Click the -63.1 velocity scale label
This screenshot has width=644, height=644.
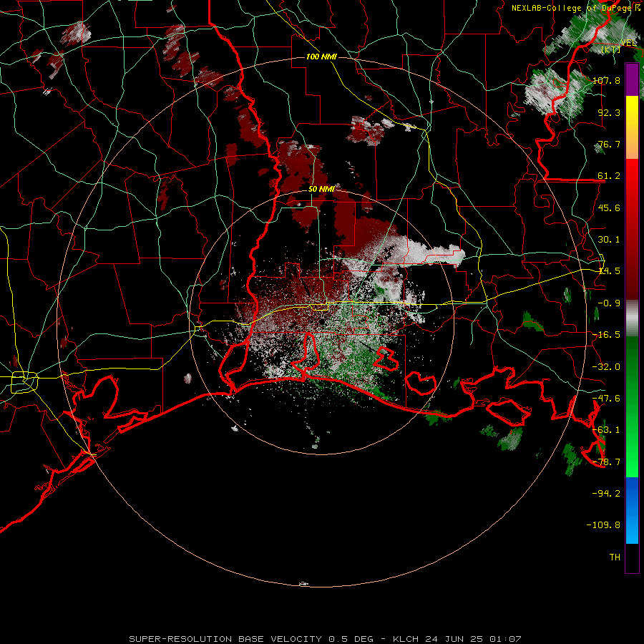point(606,429)
